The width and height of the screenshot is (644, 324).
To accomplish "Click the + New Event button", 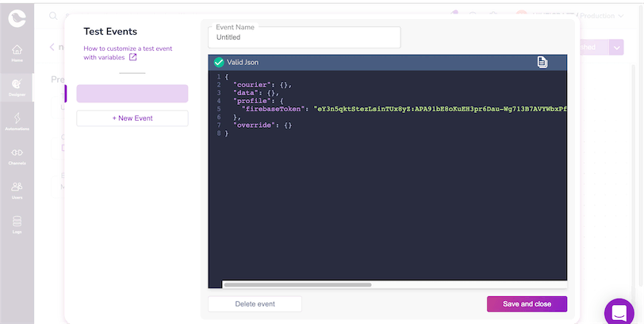I will pyautogui.click(x=132, y=118).
